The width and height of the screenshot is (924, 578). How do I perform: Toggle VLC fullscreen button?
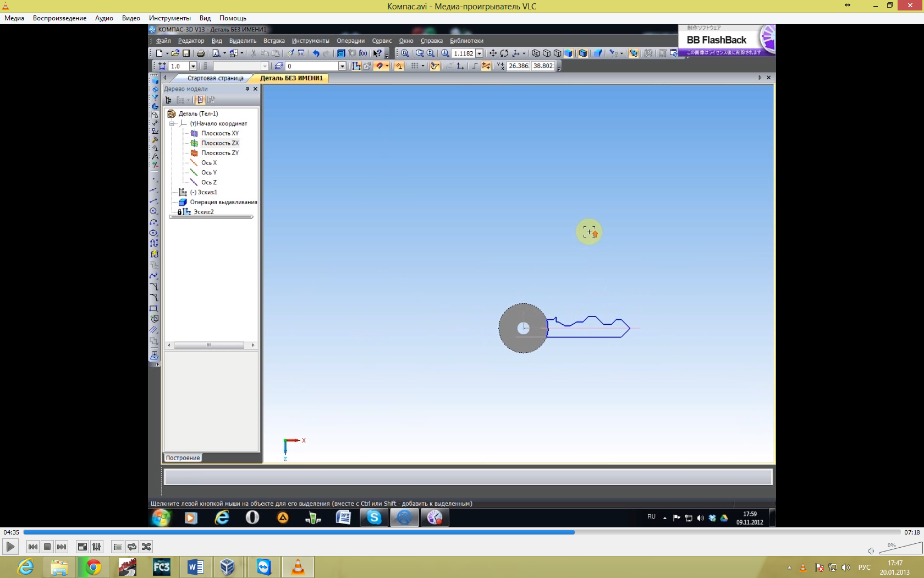tap(82, 547)
